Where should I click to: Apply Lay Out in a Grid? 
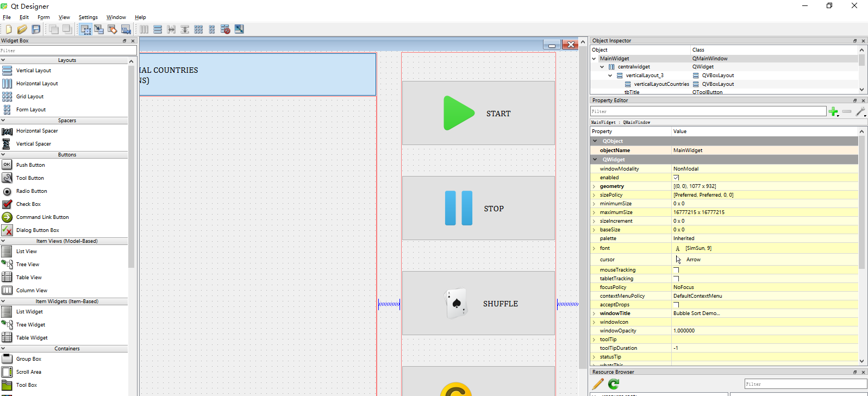[x=198, y=29]
